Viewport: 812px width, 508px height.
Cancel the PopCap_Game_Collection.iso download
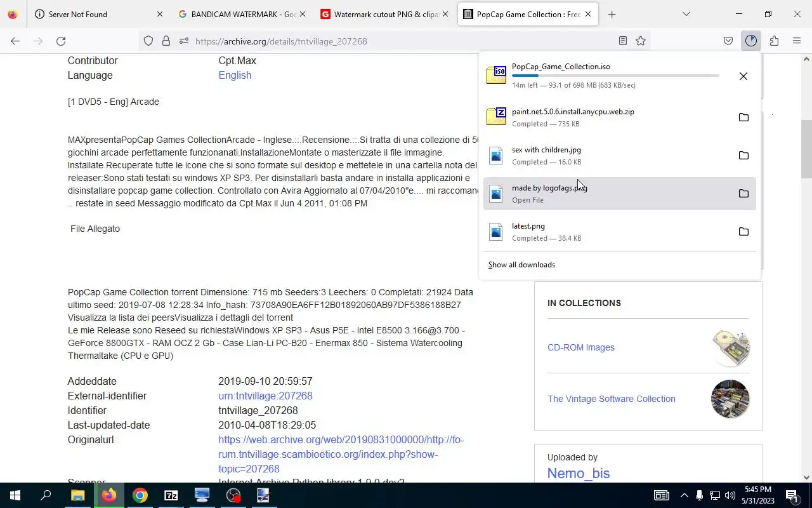[743, 76]
